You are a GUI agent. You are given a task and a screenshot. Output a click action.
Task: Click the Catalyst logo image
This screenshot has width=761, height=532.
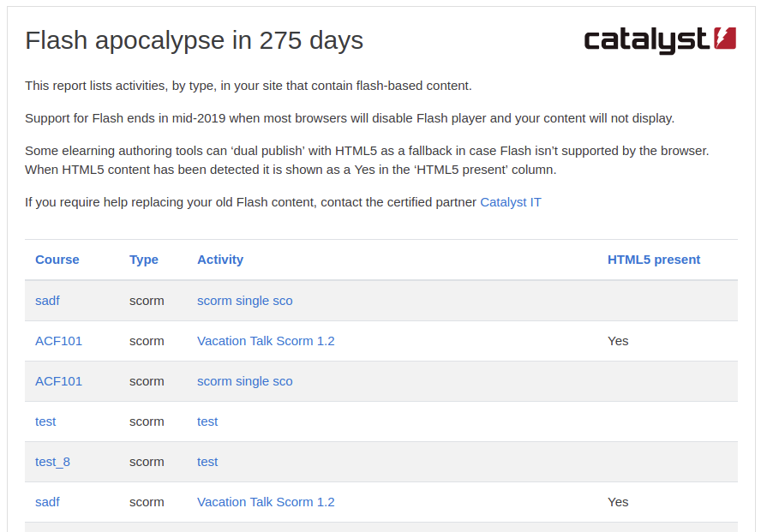point(660,39)
